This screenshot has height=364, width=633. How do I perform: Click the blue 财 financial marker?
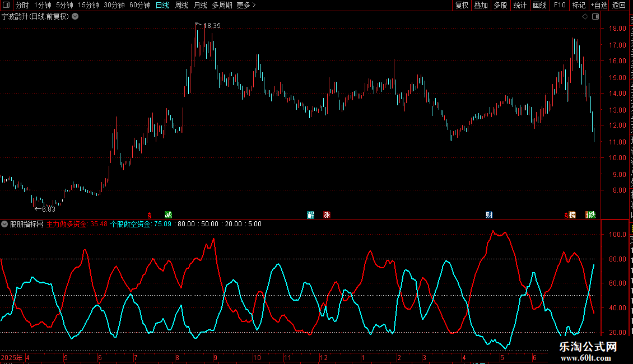[x=489, y=214]
